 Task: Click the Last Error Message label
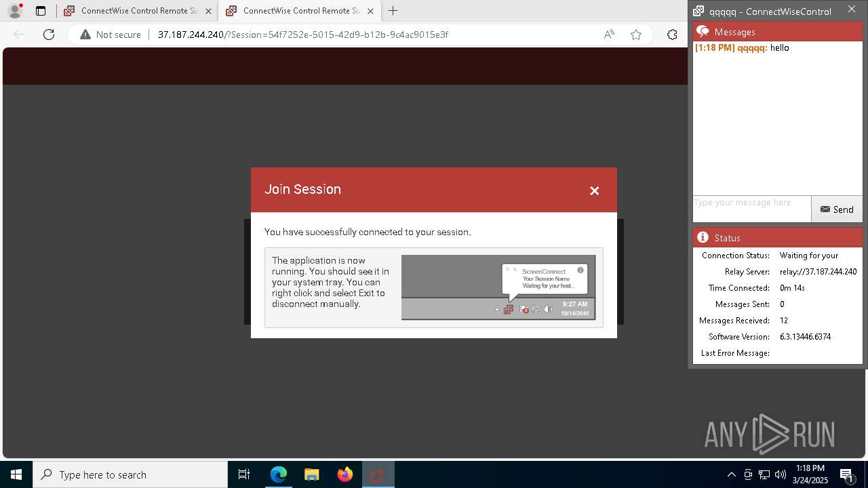pyautogui.click(x=735, y=353)
